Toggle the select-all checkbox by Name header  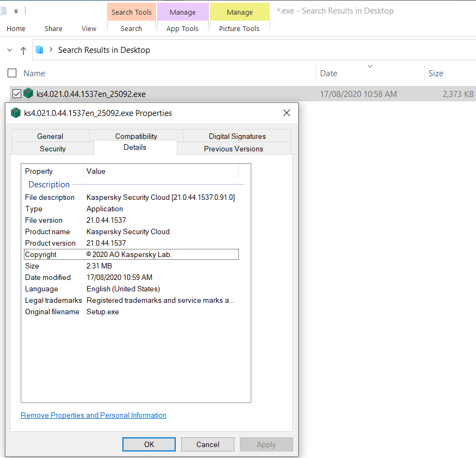pos(12,73)
